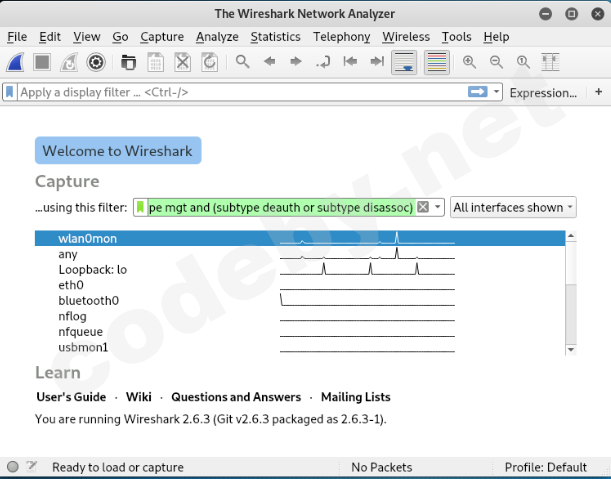
Task: Close this capture file icon
Action: [x=182, y=62]
